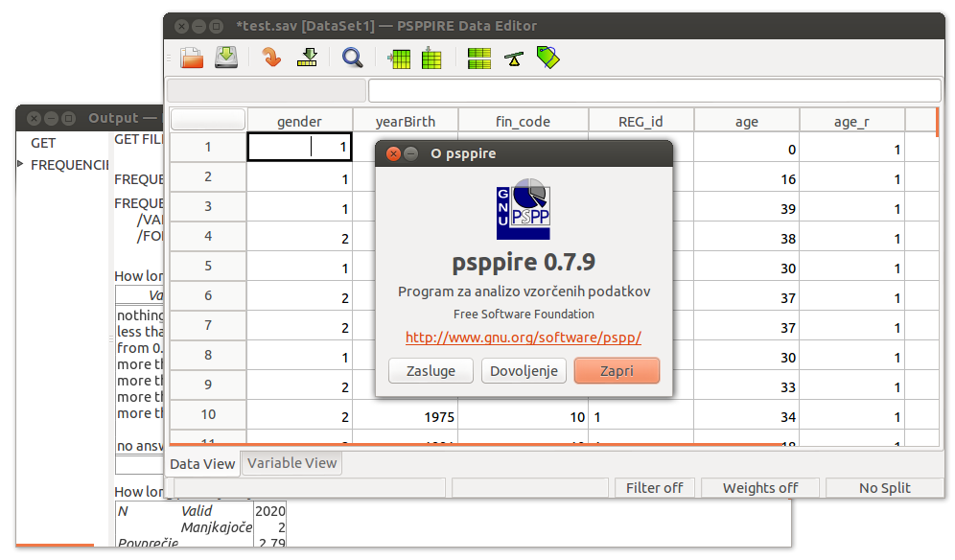Select the age_r column header
This screenshot has height=560, width=955.
coord(852,121)
